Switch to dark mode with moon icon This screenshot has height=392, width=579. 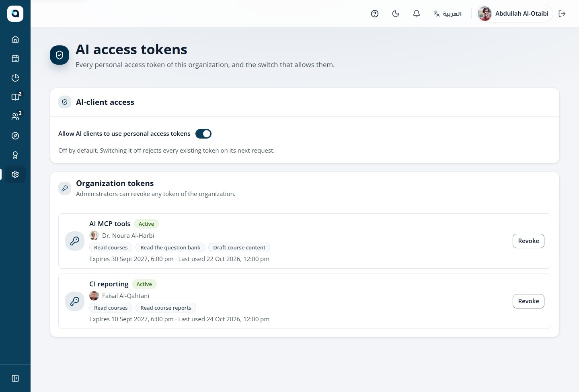pos(396,14)
